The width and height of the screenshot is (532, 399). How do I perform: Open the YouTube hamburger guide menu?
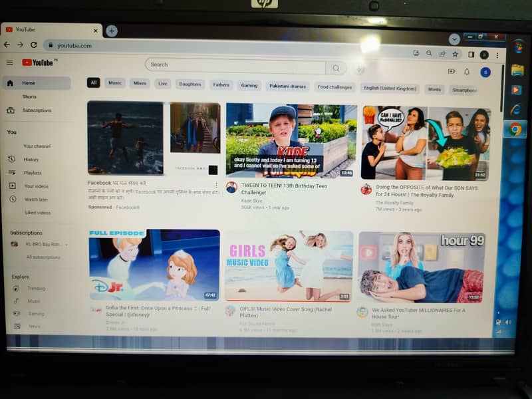9,63
